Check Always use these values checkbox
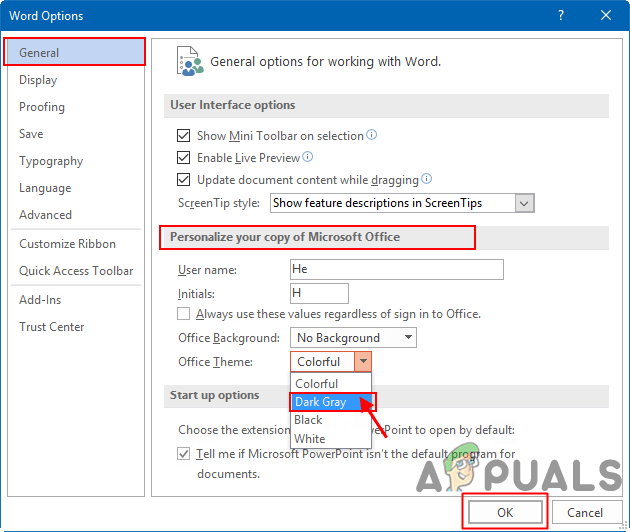630x532 pixels. coord(184,313)
